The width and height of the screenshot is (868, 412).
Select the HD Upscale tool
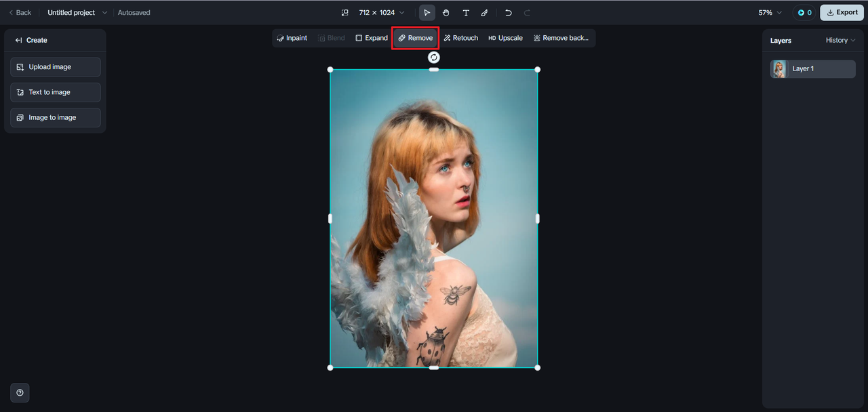point(506,38)
